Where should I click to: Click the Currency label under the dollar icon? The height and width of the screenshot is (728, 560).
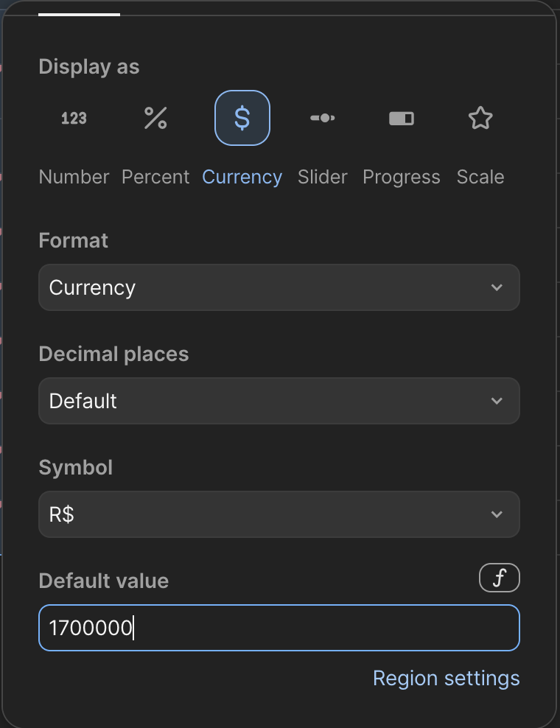point(242,177)
